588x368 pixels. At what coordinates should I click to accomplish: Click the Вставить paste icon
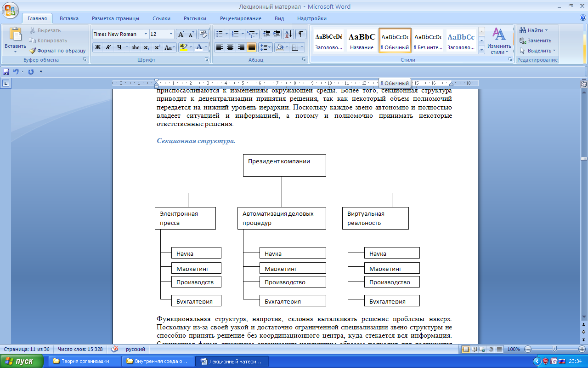point(15,34)
